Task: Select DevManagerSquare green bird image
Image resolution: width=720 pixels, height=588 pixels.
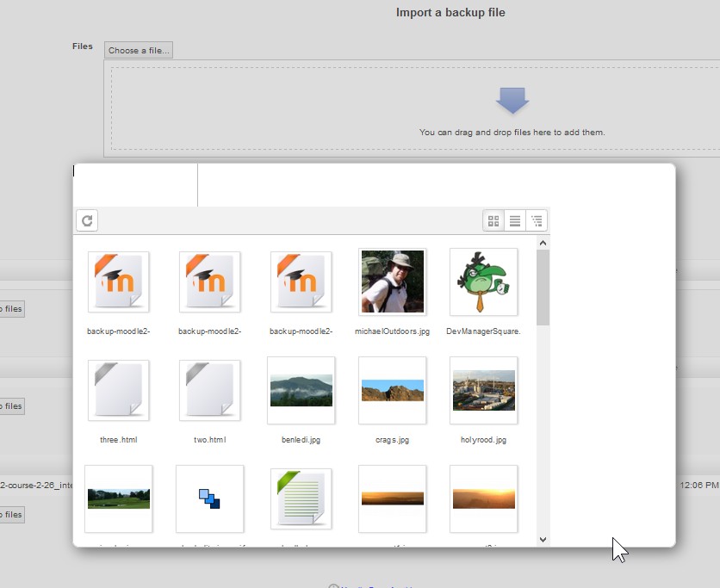Action: pyautogui.click(x=483, y=282)
